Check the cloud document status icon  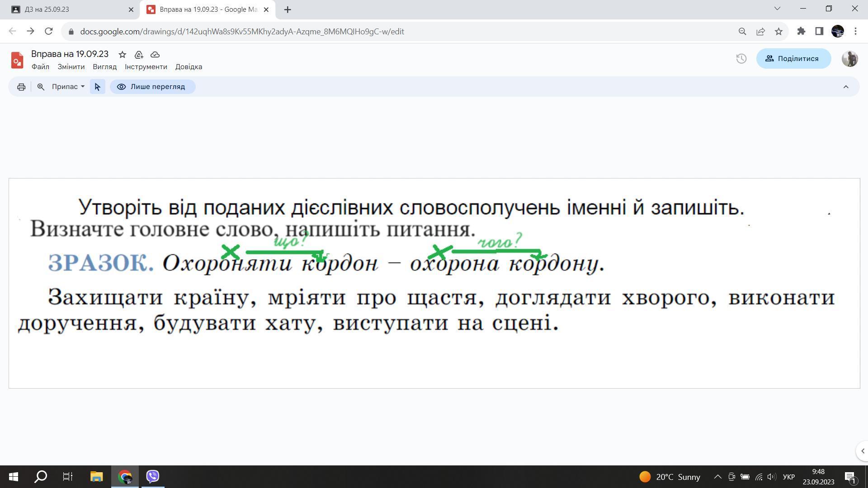155,55
